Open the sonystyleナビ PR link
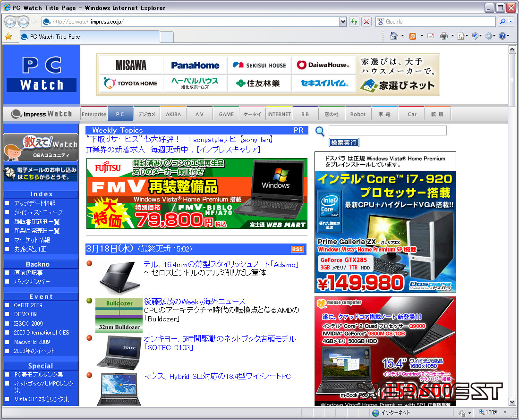 click(x=179, y=140)
